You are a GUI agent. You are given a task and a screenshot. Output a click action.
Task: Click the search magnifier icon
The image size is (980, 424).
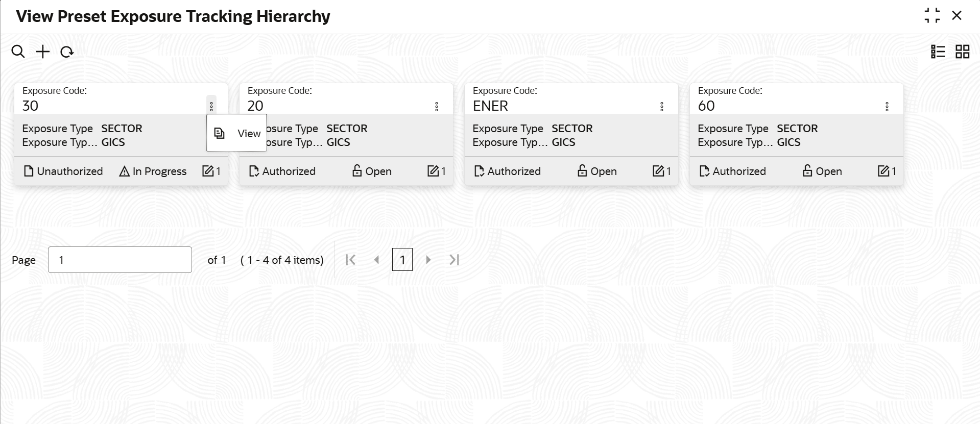coord(18,52)
